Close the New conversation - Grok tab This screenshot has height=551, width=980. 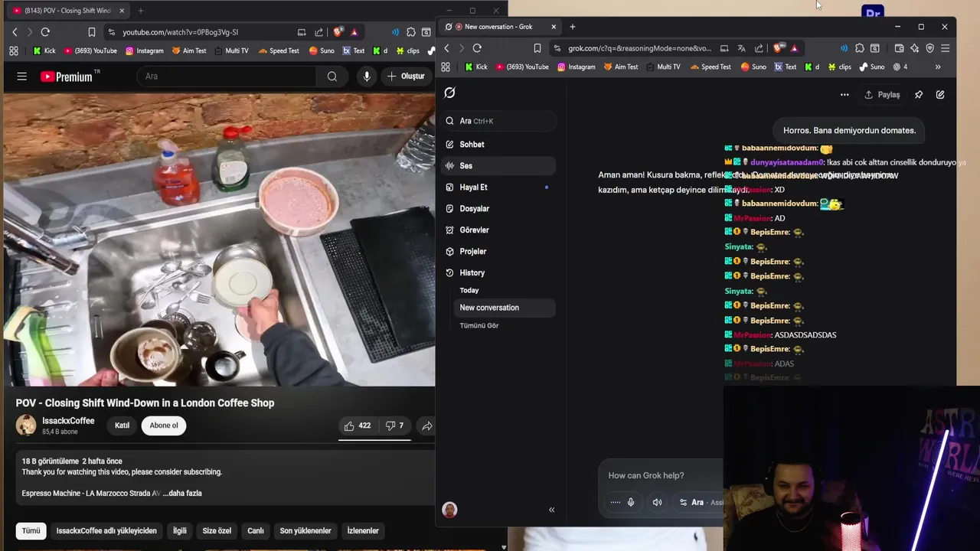(554, 27)
